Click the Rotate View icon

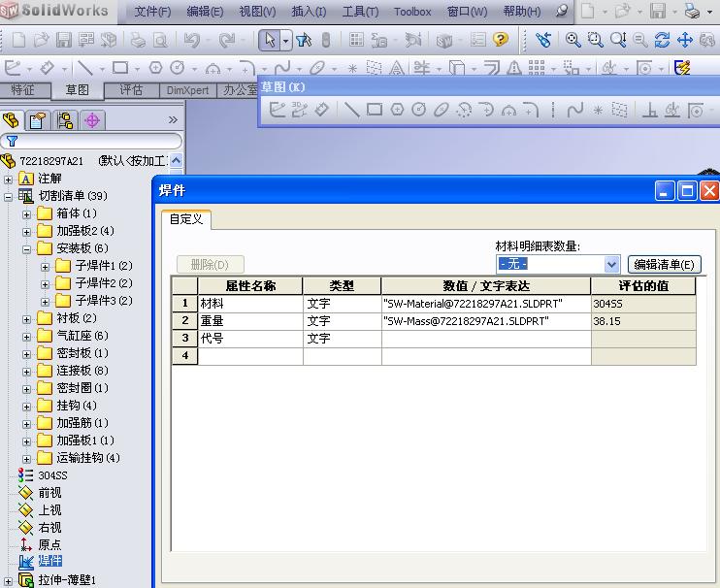(x=662, y=40)
